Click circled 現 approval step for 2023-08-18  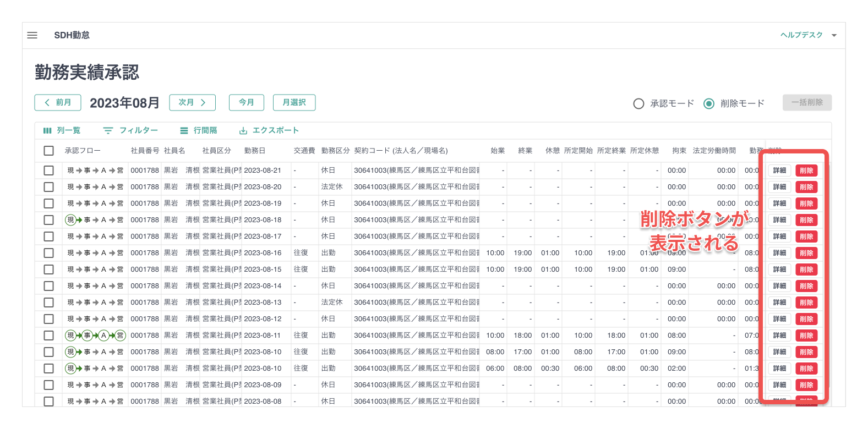(x=70, y=220)
